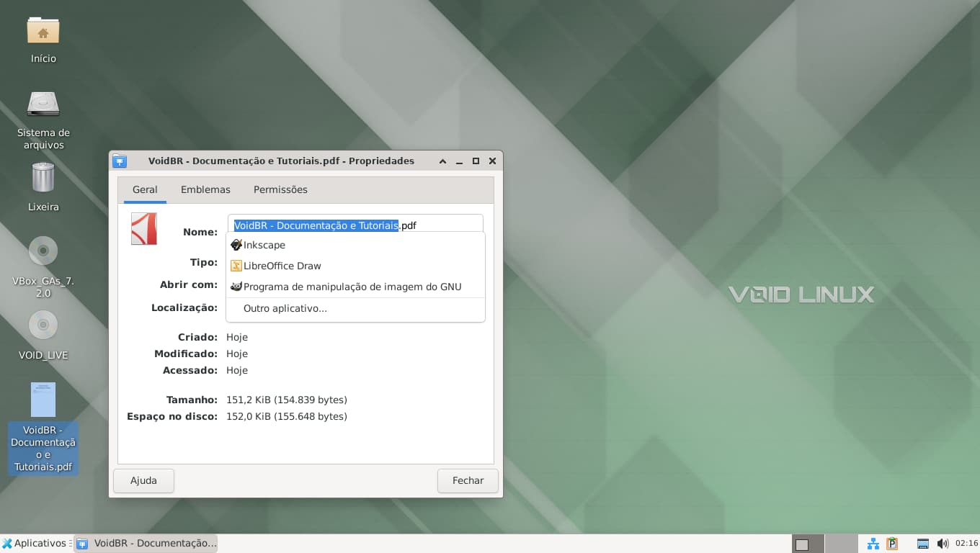Viewport: 980px width, 553px height.
Task: Open the Lixeira trash icon
Action: (43, 178)
